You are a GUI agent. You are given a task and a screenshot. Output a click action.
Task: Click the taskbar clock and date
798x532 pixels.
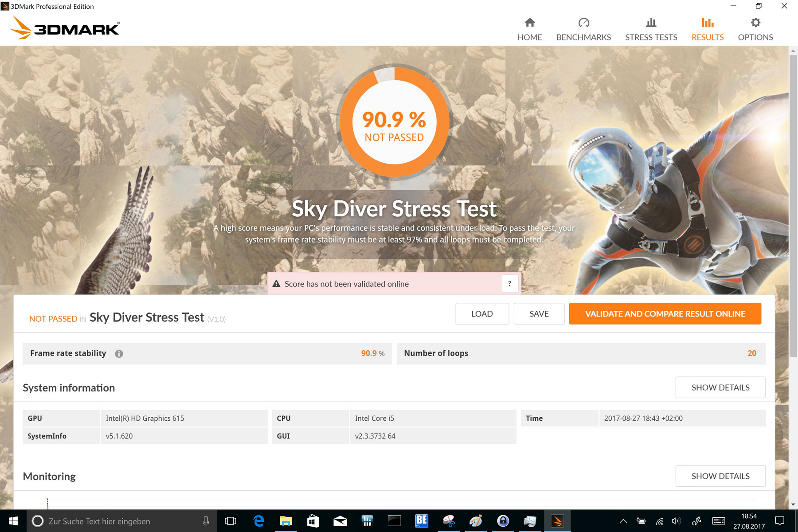(749, 521)
